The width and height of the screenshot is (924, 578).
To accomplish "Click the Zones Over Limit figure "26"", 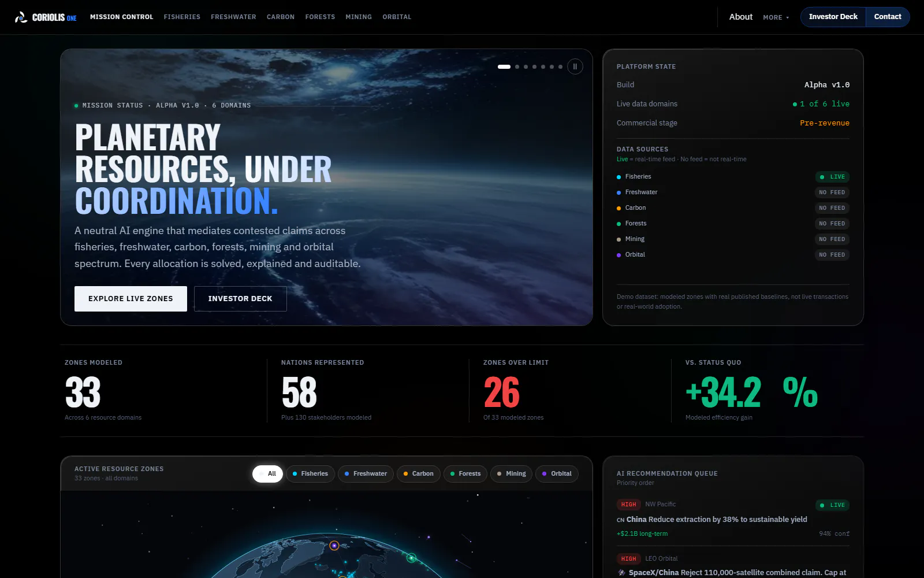I will point(502,392).
